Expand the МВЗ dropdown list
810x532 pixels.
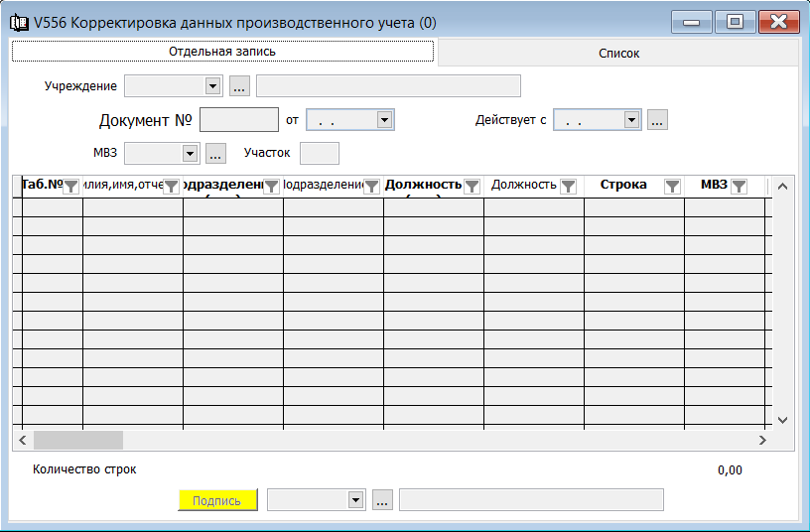pyautogui.click(x=190, y=154)
